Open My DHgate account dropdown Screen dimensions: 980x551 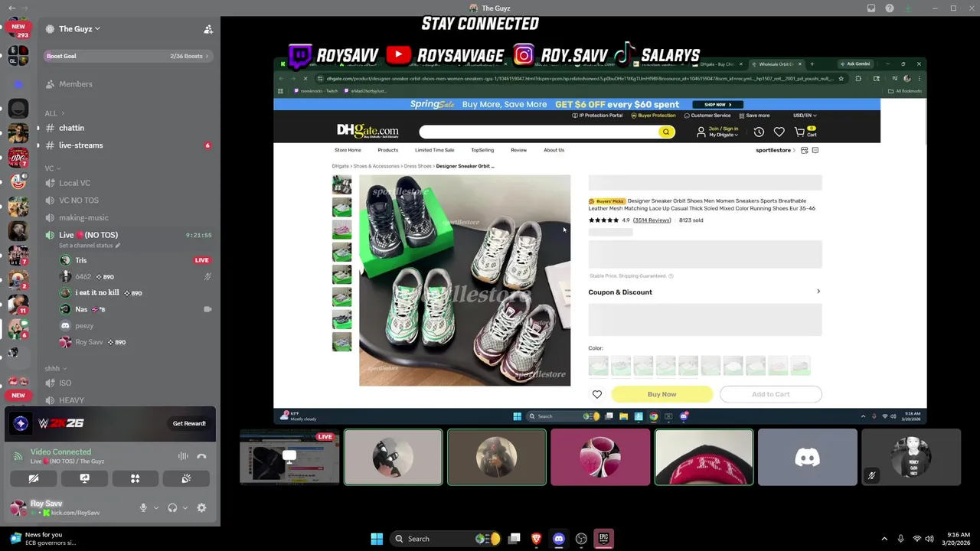[x=723, y=135]
